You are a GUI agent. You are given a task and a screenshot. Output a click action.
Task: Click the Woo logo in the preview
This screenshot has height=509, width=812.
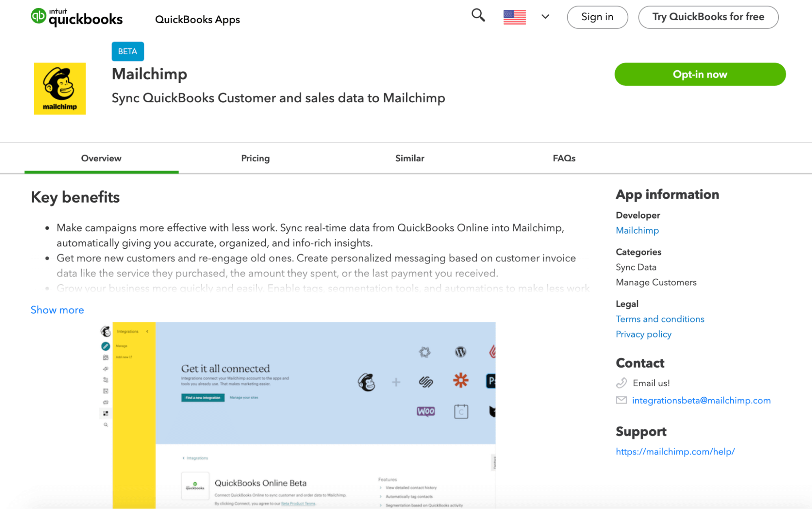[426, 412]
